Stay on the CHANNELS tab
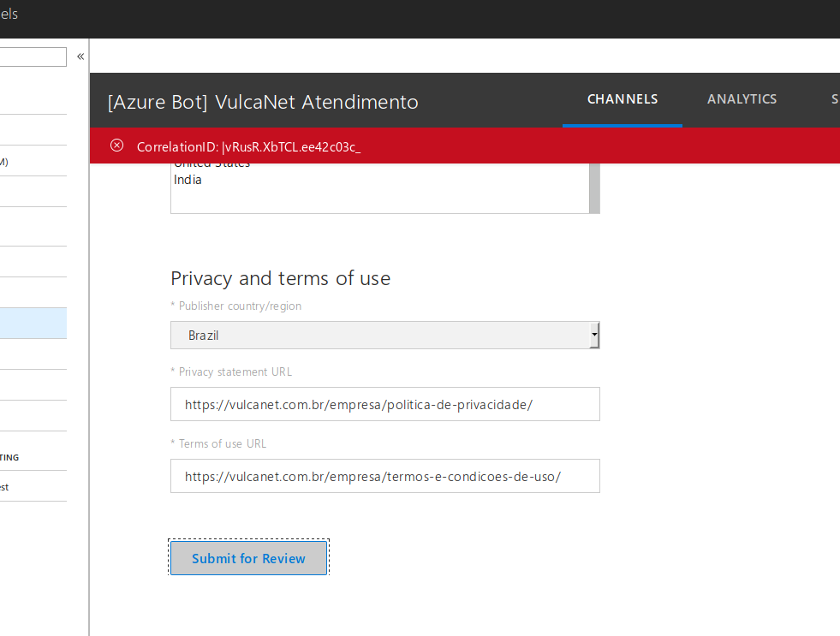840x636 pixels. tap(623, 98)
